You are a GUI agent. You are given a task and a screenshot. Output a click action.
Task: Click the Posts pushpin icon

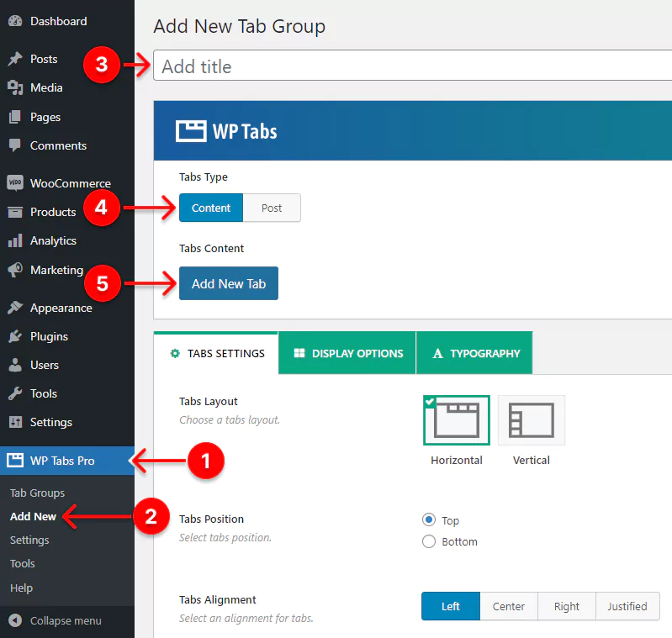15,59
